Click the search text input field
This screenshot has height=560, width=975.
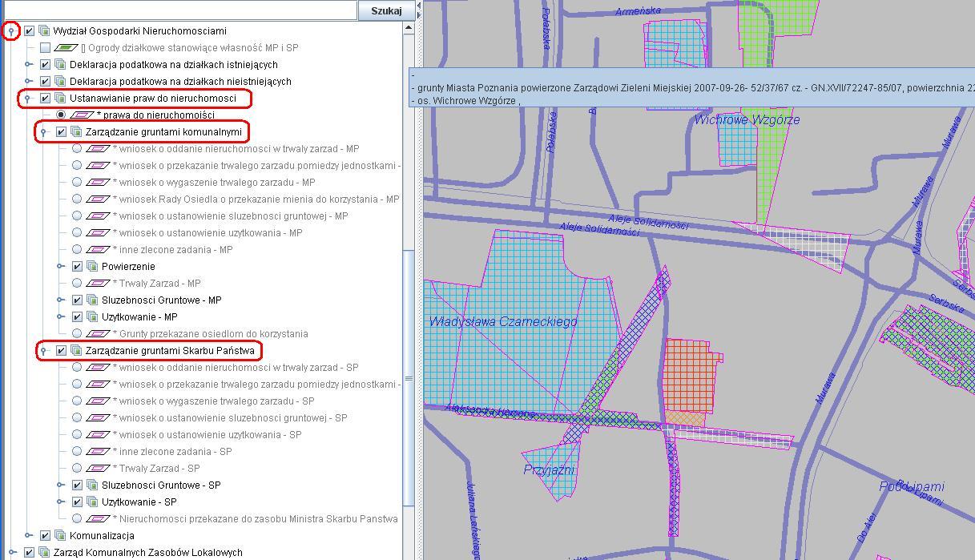(178, 10)
